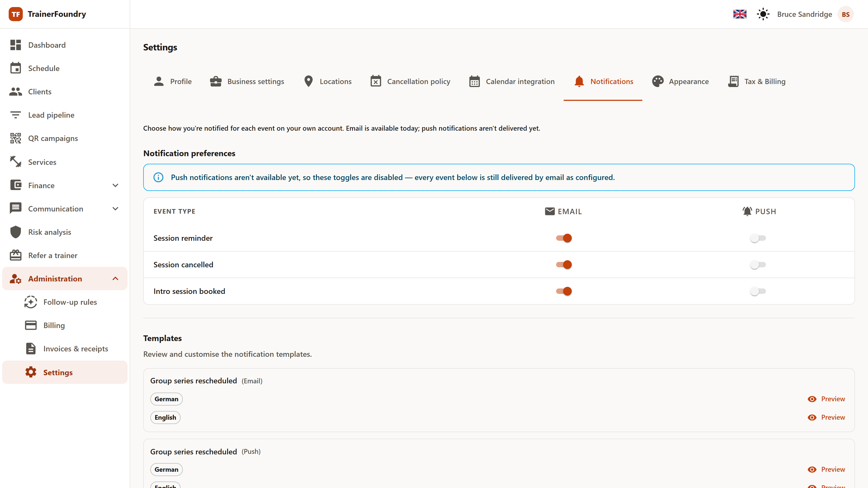Preview English Group series rescheduled email template
Screen dimensions: 868x488
826,417
